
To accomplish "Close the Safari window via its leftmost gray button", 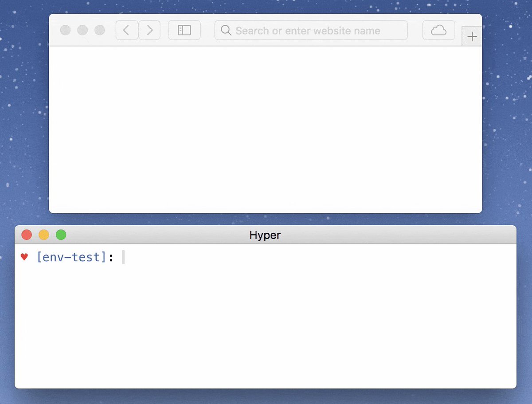I will (65, 30).
